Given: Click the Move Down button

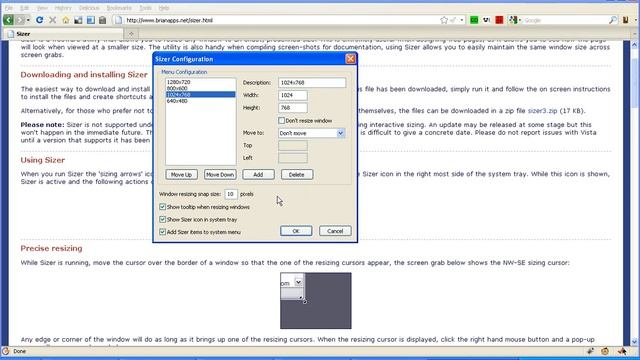Looking at the screenshot, I should point(220,175).
